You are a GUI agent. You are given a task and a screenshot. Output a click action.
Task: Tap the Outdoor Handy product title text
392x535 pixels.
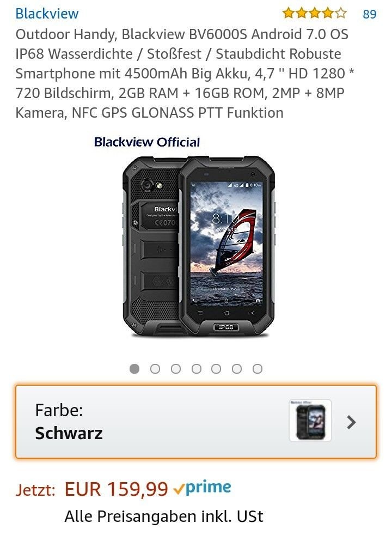(x=185, y=74)
